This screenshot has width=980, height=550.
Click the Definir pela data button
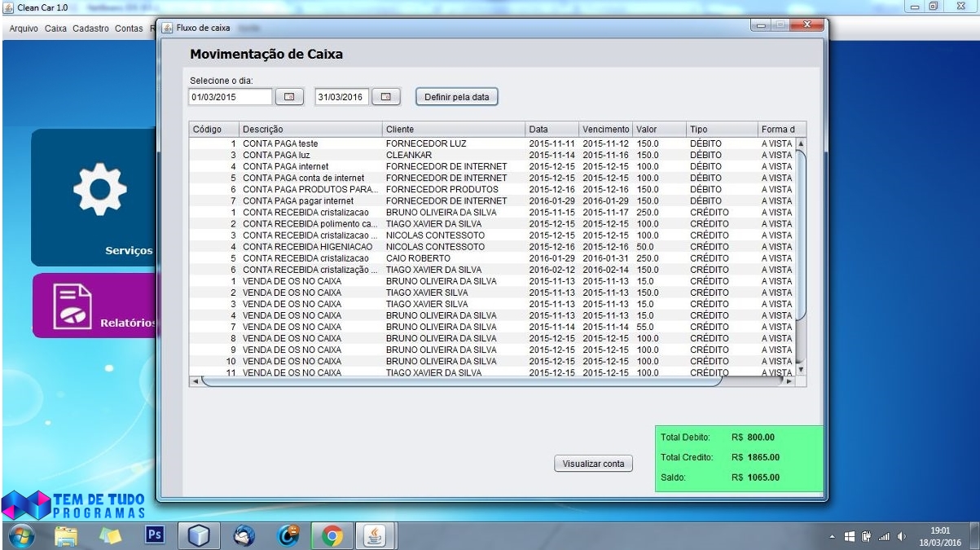click(x=456, y=97)
